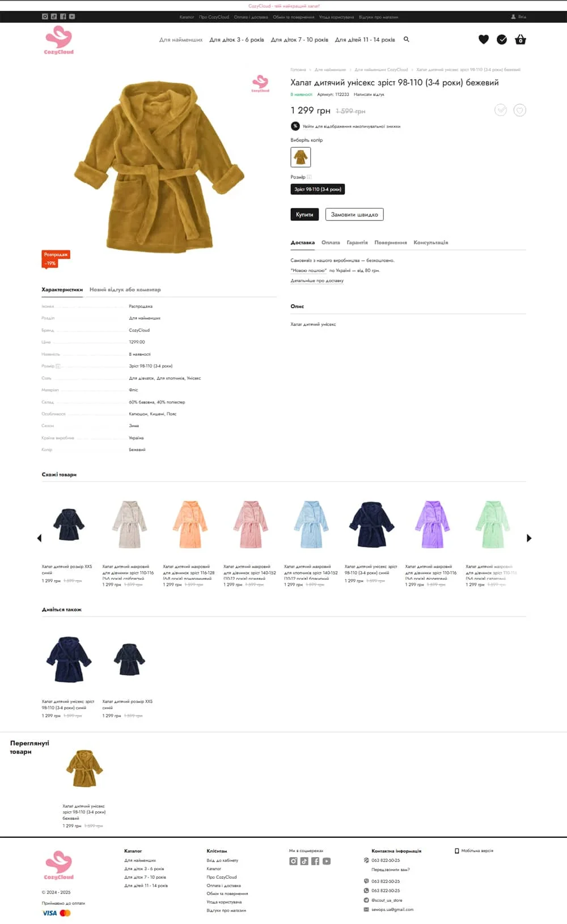Viewport: 567px width, 924px height.
Task: Open the TikTok icon in the footer
Action: pos(304,861)
